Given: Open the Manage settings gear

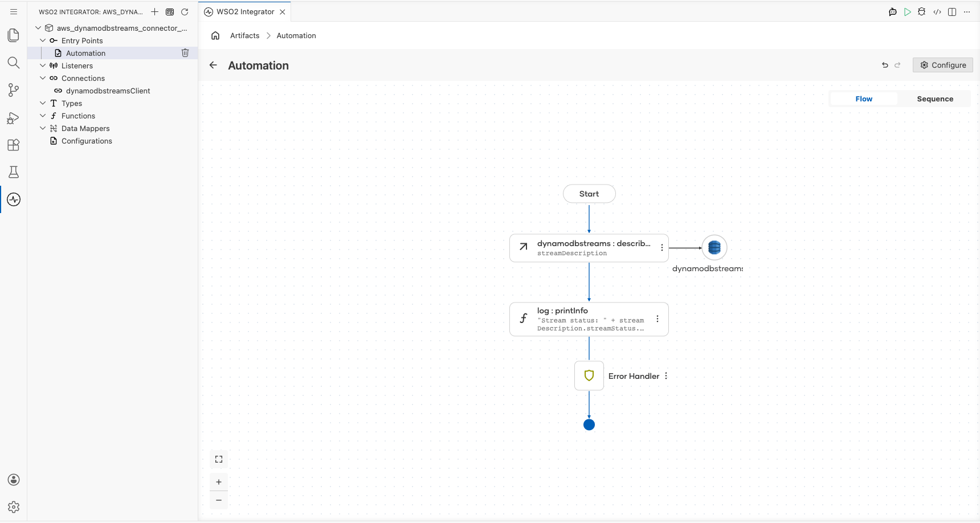Looking at the screenshot, I should (14, 507).
